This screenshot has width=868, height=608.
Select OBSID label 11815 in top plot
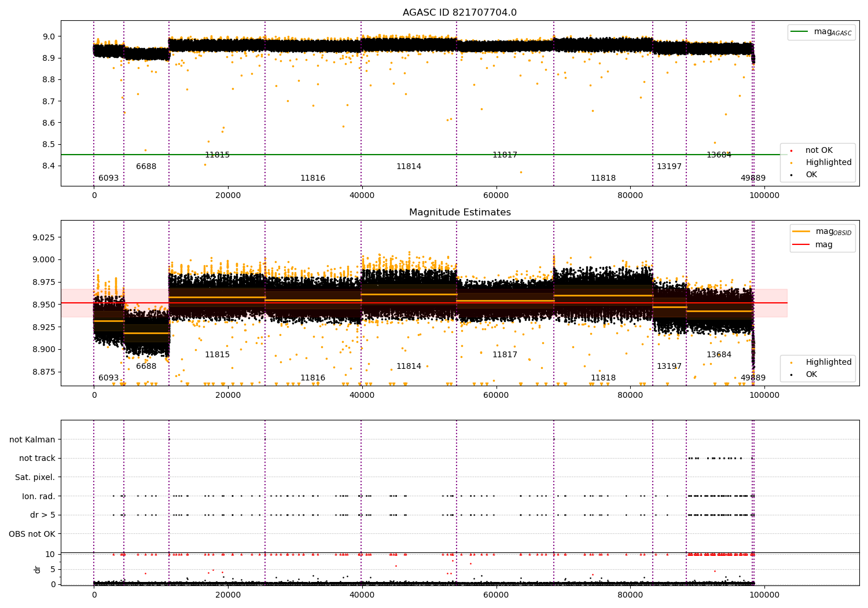point(217,155)
